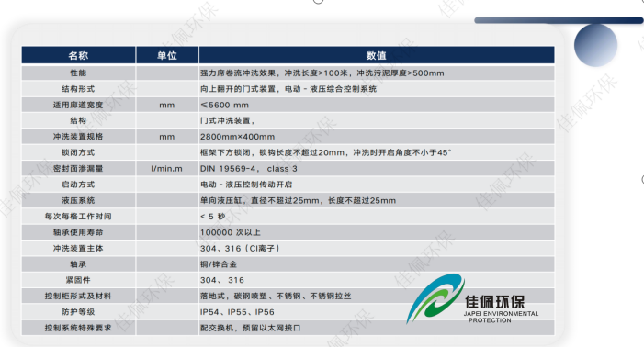Click the 性能 row label
The height and width of the screenshot is (347, 644).
click(x=78, y=73)
